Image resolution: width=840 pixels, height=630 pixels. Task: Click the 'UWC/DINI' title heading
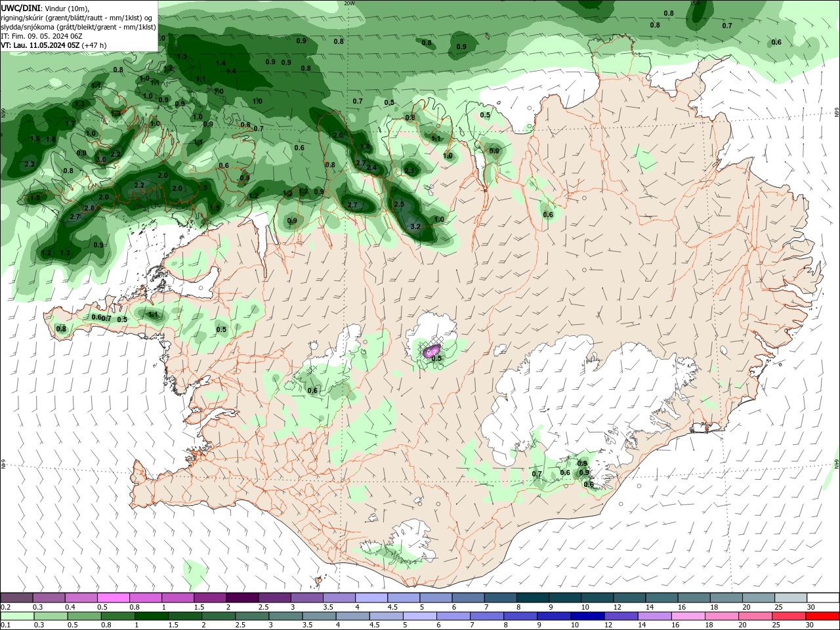[22, 7]
